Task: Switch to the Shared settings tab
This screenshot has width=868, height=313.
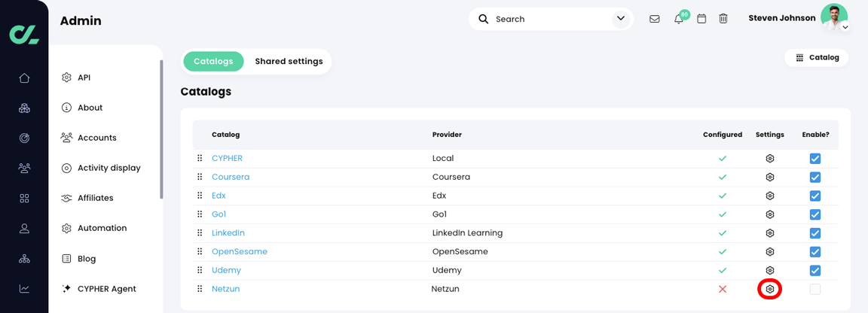Action: 289,62
